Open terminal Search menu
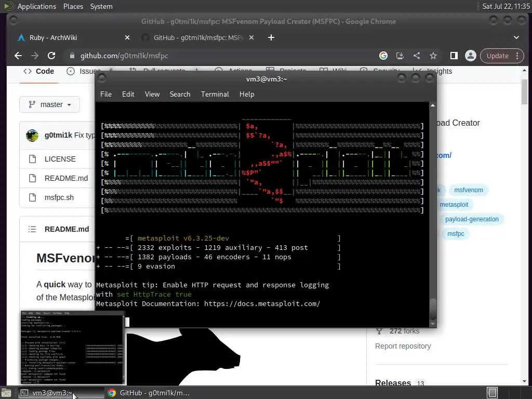This screenshot has height=399, width=532. (x=180, y=95)
